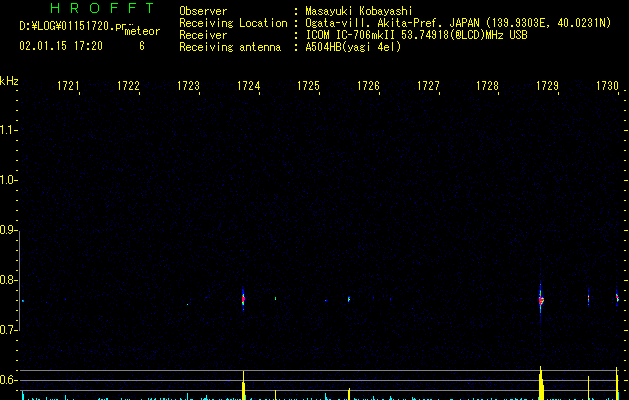Click the meteor count label

(142, 31)
